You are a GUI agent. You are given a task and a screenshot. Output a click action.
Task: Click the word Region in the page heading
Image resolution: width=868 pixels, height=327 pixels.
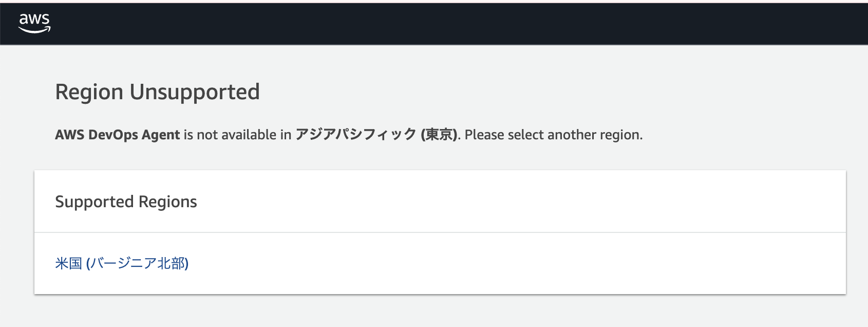(x=89, y=92)
